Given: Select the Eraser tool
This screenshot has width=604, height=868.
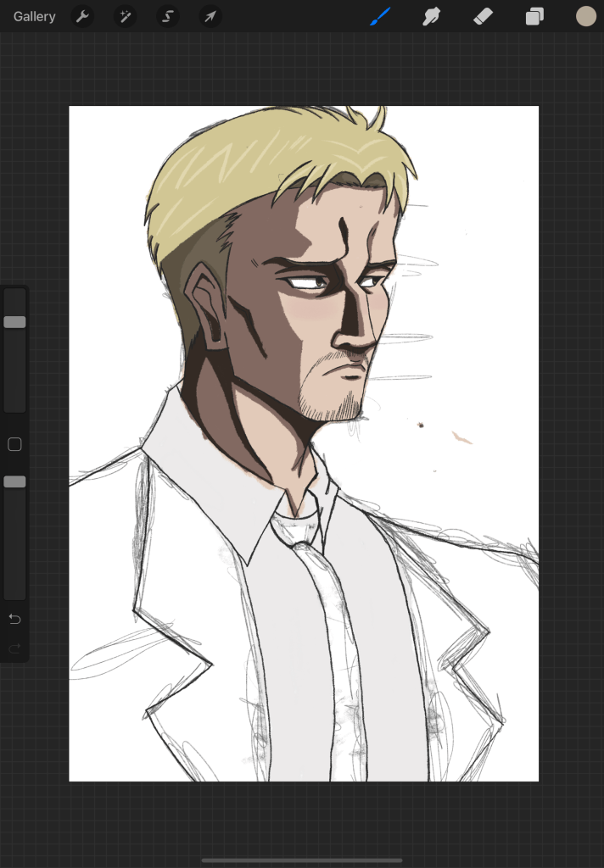Looking at the screenshot, I should tap(484, 17).
